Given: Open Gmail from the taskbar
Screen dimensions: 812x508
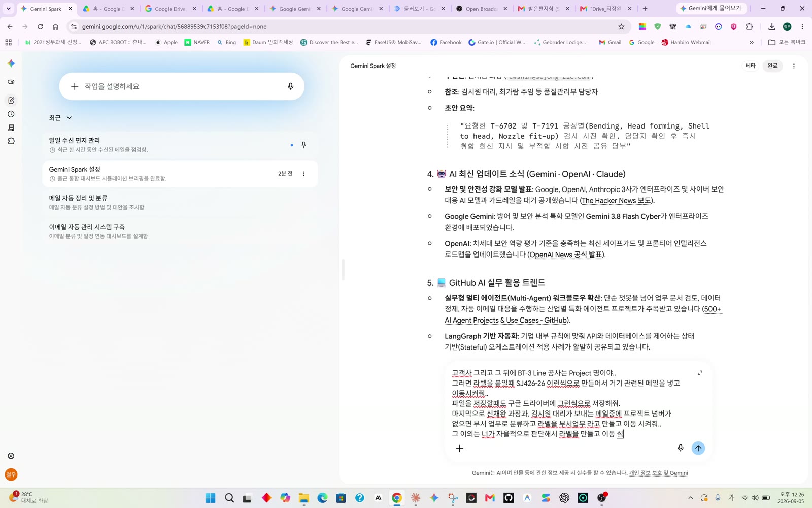Looking at the screenshot, I should pos(490,498).
